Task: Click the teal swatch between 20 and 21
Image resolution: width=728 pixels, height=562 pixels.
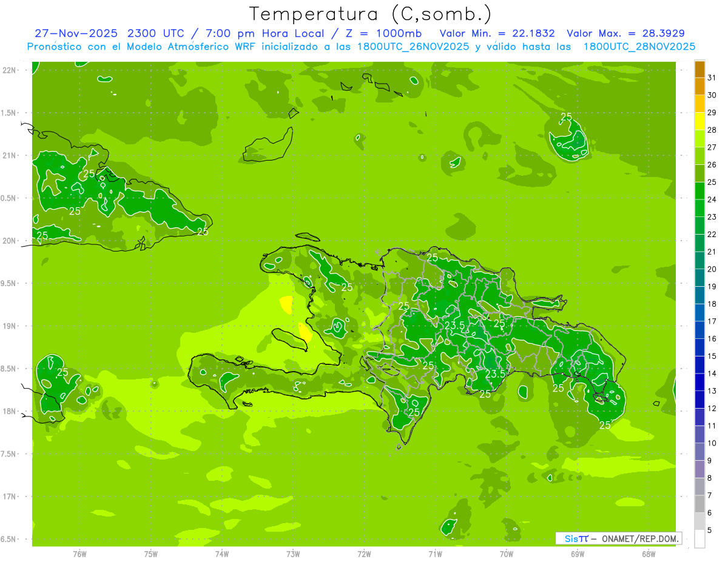Action: click(x=699, y=261)
